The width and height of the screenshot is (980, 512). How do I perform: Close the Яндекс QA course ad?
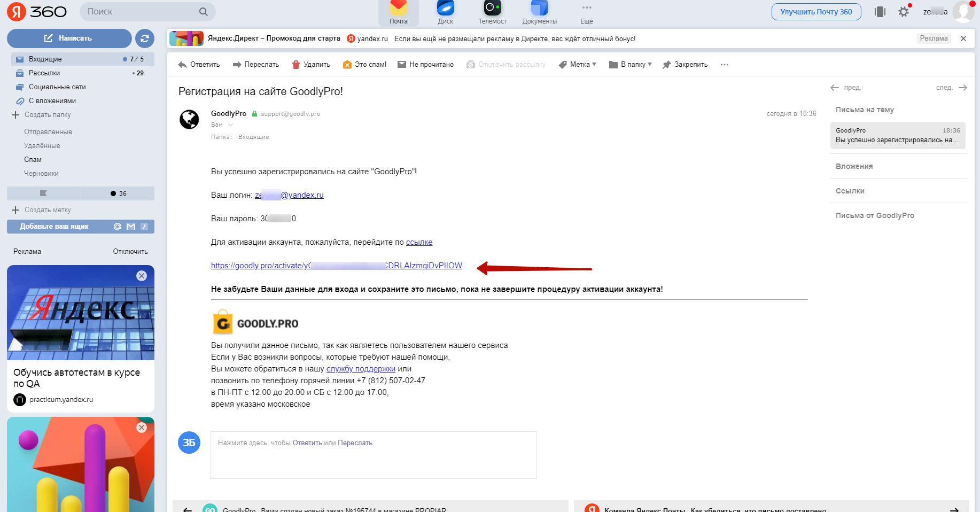click(x=142, y=276)
